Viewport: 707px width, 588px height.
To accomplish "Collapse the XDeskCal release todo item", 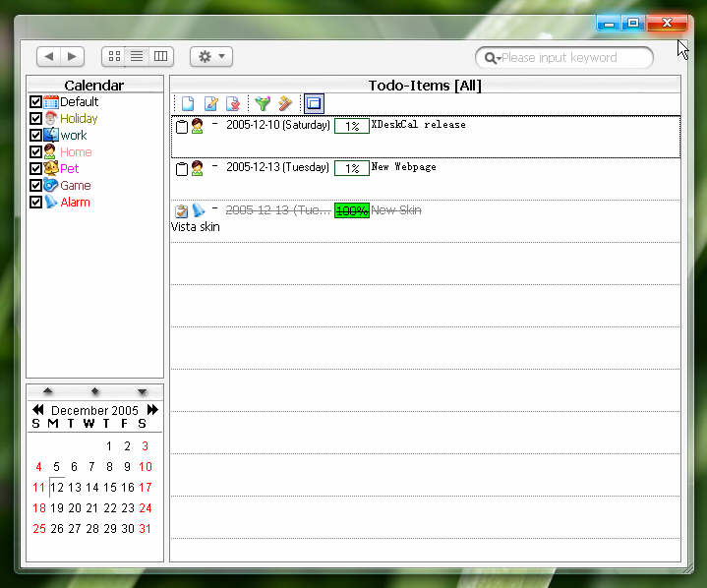I will [x=215, y=123].
